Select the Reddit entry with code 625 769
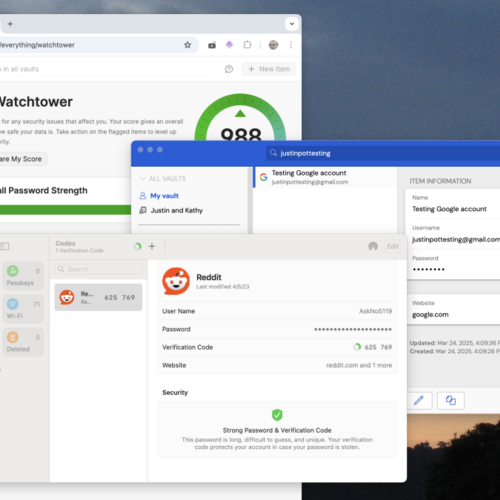 coord(98,297)
